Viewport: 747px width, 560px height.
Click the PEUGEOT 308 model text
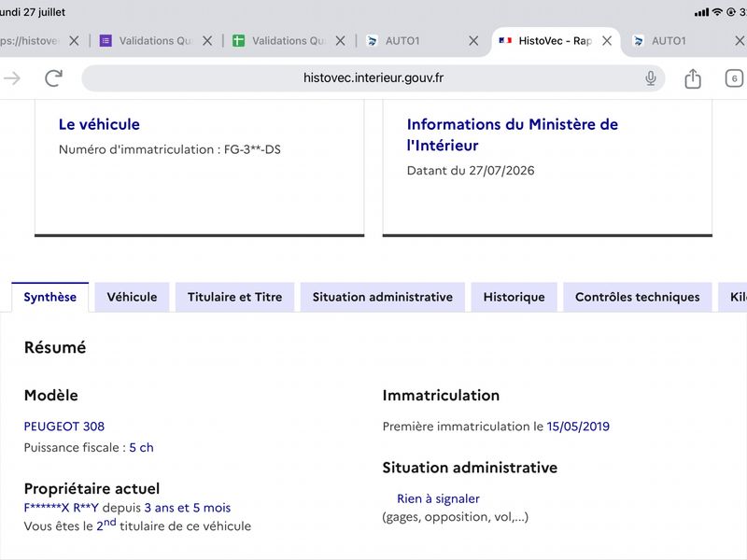click(x=64, y=427)
